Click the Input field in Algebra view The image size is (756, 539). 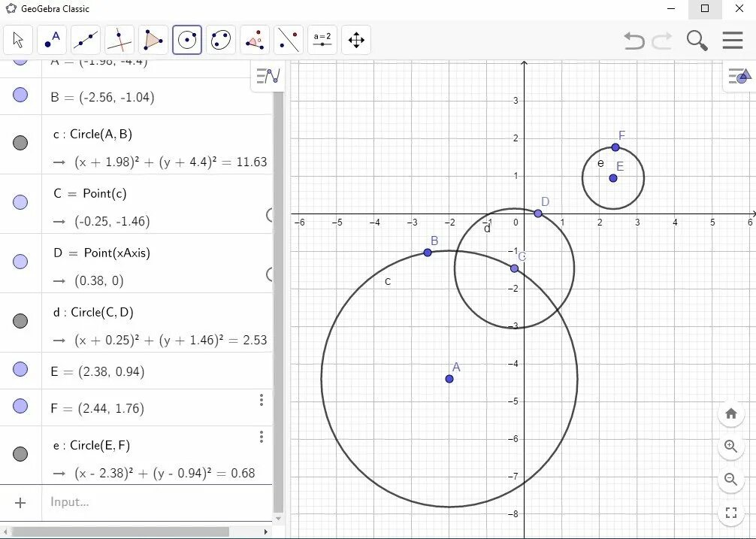157,502
